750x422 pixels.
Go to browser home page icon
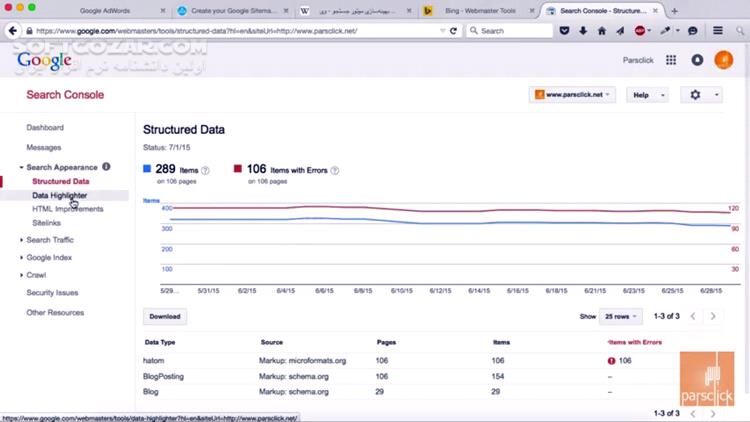pos(603,31)
